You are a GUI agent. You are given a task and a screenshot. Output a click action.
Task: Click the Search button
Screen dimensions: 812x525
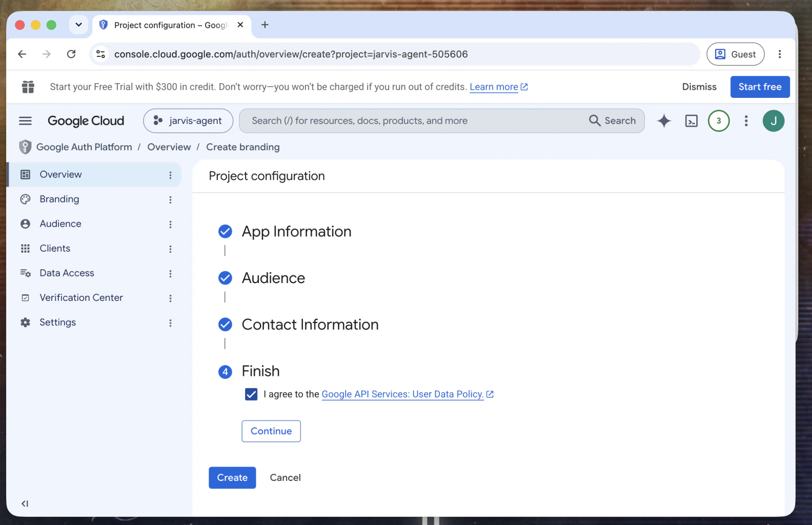[613, 121]
